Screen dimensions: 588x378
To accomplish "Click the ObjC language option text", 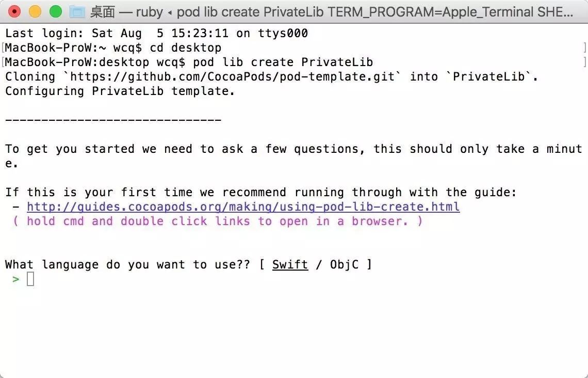I will pos(344,264).
